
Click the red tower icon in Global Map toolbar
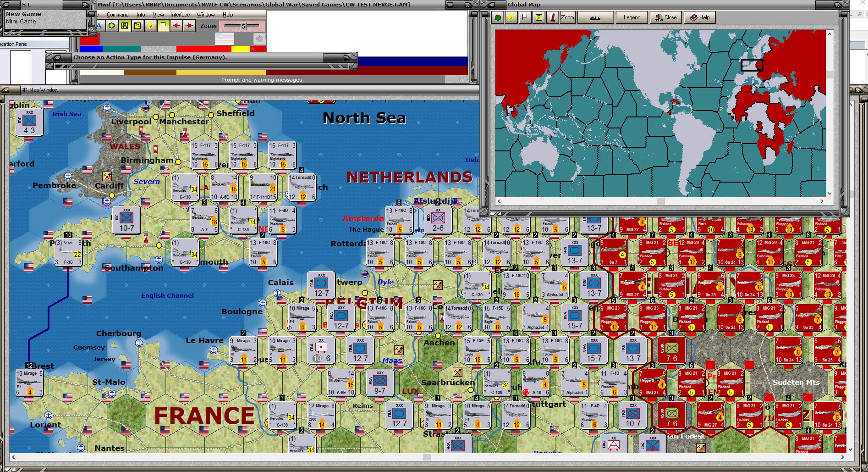[553, 17]
